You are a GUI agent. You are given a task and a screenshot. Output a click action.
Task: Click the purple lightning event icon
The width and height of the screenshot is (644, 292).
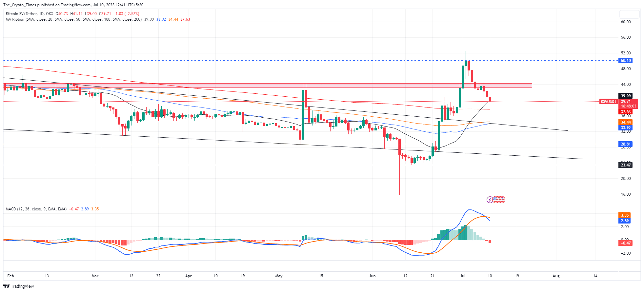click(490, 200)
